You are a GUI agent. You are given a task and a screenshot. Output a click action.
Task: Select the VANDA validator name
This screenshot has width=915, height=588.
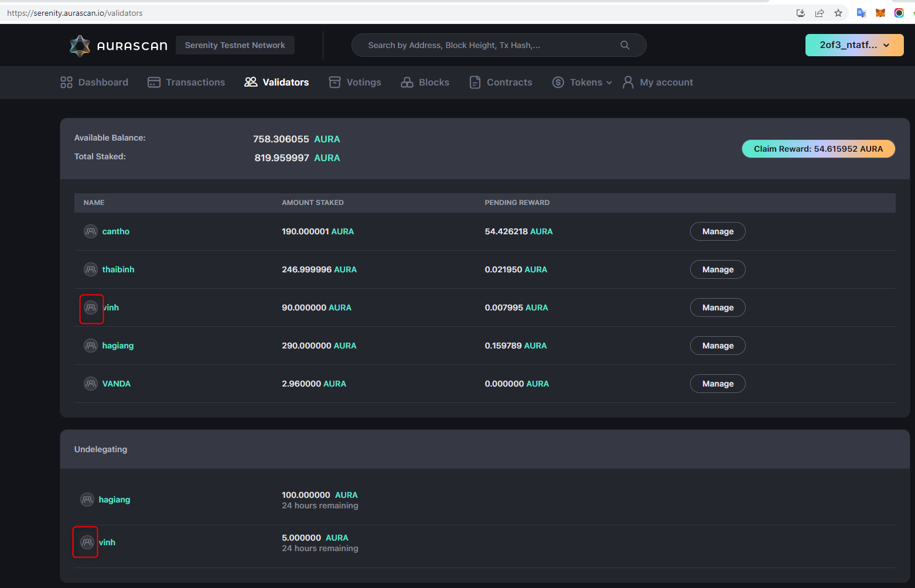[116, 384]
